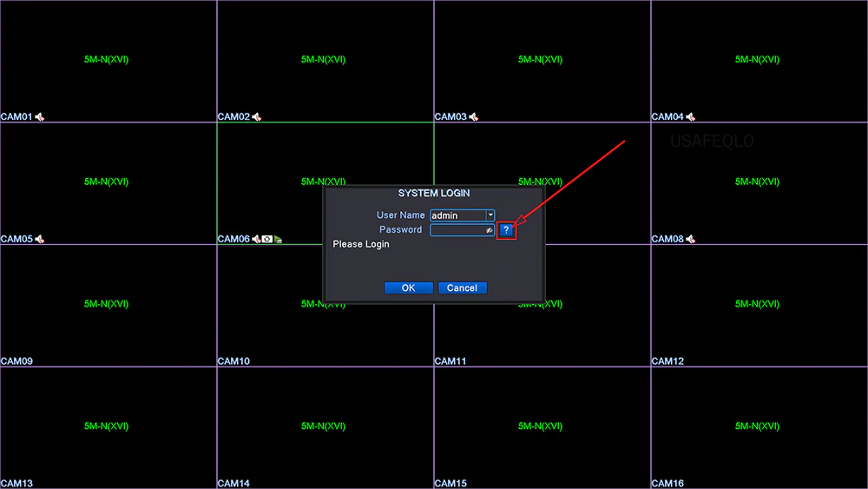868x489 pixels.
Task: Click the muted speaker icon on CAM05
Action: click(39, 239)
